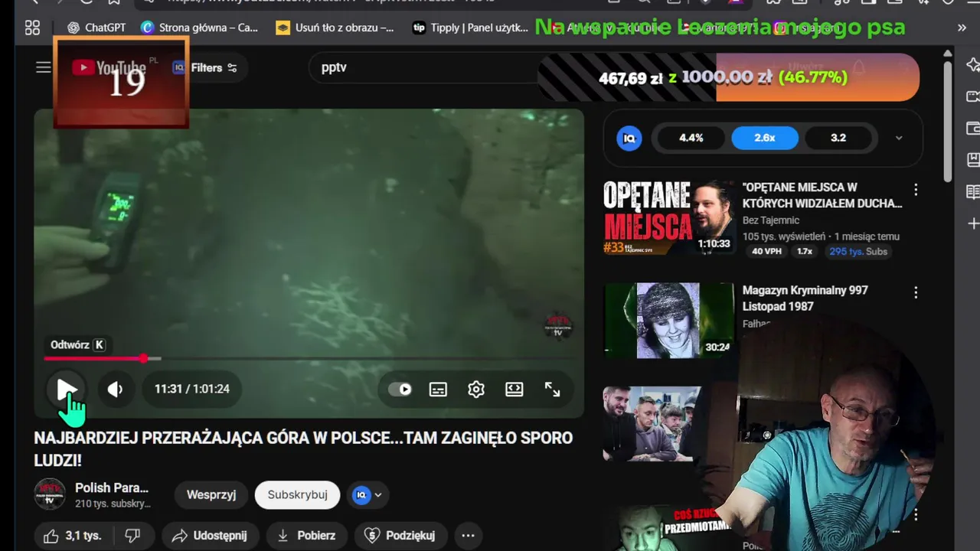Show hidden bookmarks overflow chevron
The image size is (980, 551).
[x=962, y=28]
